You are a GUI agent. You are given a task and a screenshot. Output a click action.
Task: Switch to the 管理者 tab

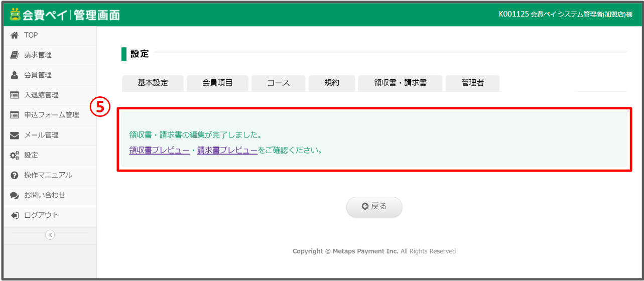pyautogui.click(x=472, y=83)
